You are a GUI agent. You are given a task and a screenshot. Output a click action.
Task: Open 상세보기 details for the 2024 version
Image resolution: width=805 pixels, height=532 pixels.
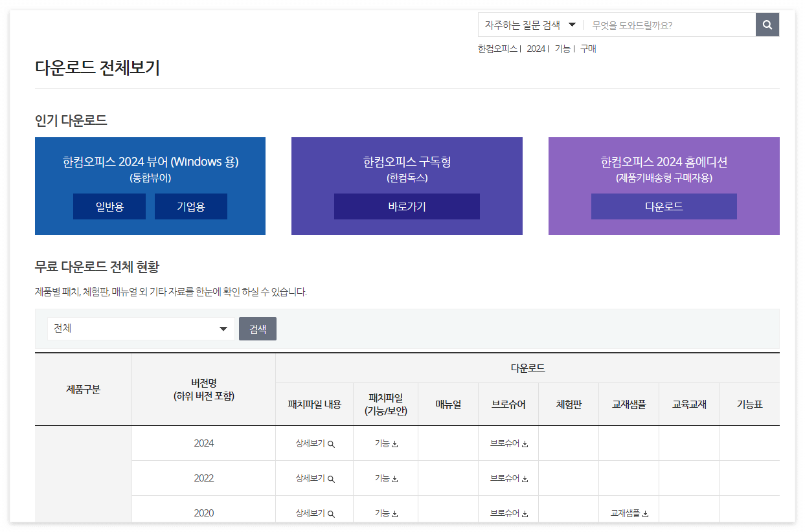314,443
